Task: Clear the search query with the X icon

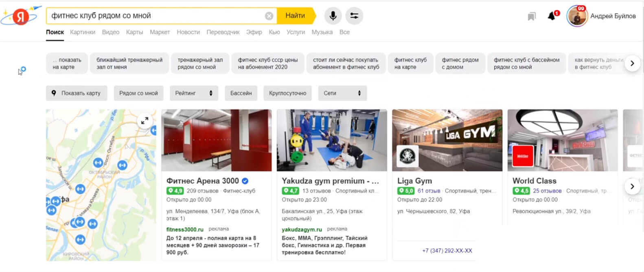Action: point(269,16)
